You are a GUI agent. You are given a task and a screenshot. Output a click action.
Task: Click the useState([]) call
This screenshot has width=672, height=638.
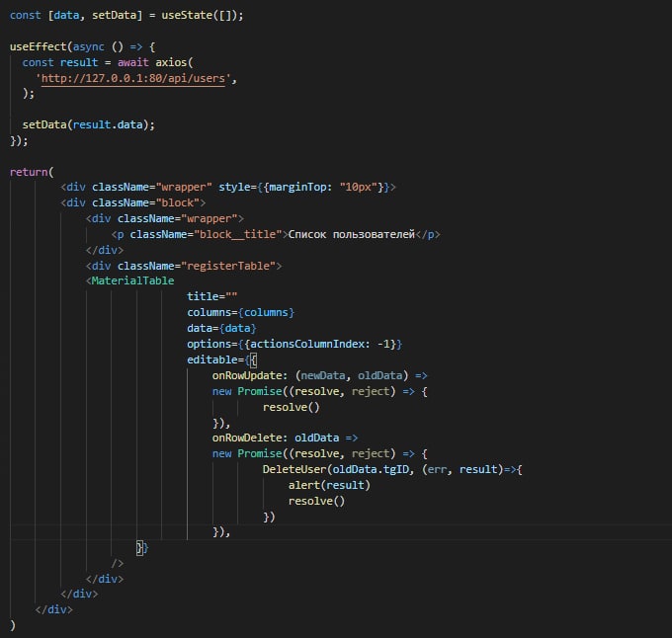click(x=200, y=16)
